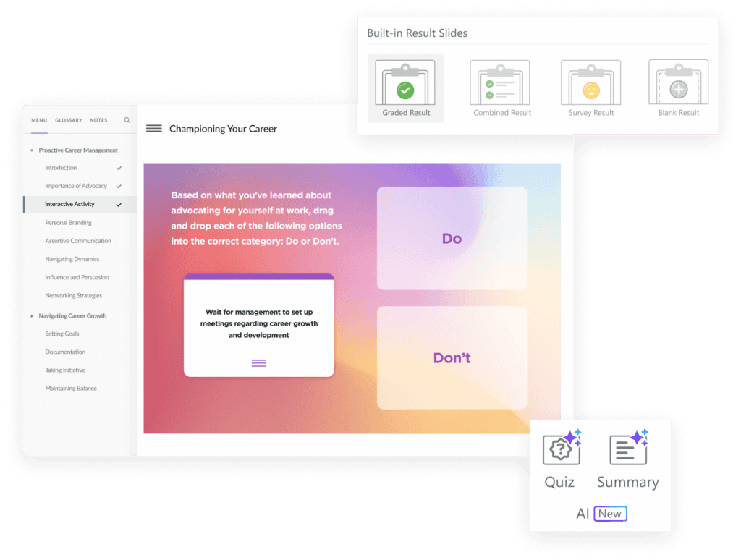The image size is (741, 560).
Task: Open the Influence and Persuasion lesson
Action: pyautogui.click(x=77, y=277)
